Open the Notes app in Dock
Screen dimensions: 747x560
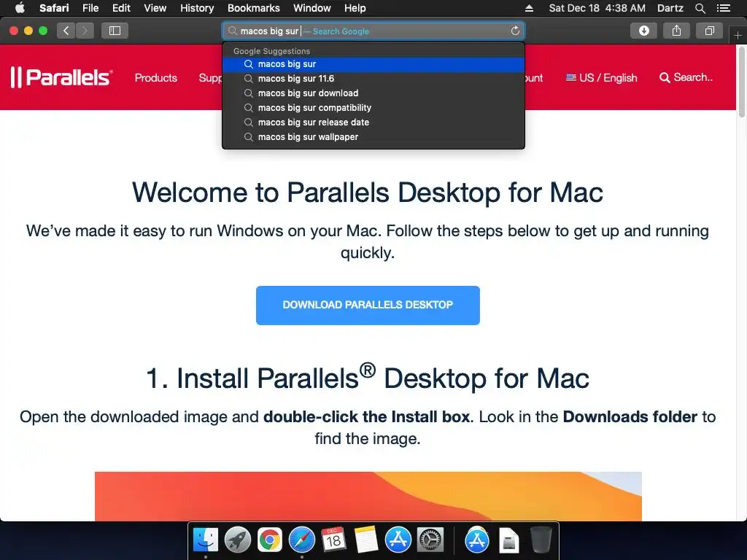point(366,540)
